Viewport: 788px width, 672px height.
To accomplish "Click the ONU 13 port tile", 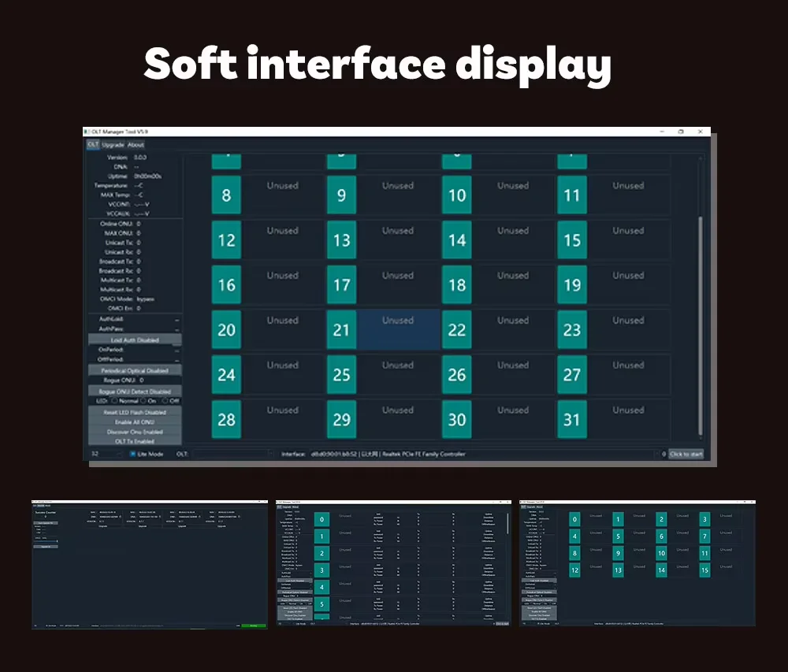I will (x=341, y=239).
